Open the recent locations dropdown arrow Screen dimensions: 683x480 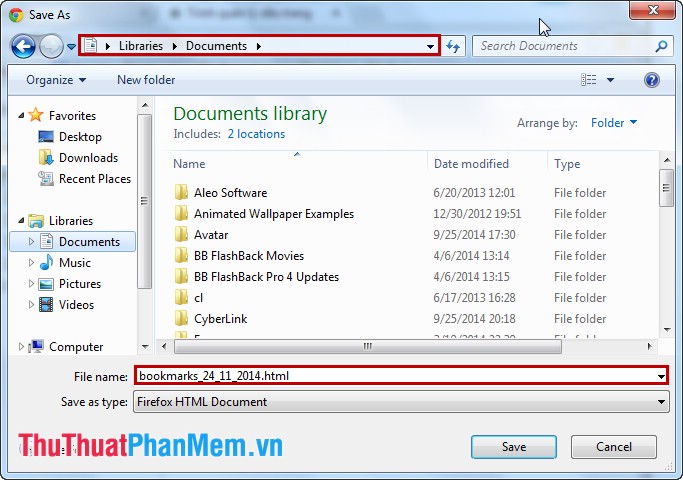pyautogui.click(x=71, y=46)
